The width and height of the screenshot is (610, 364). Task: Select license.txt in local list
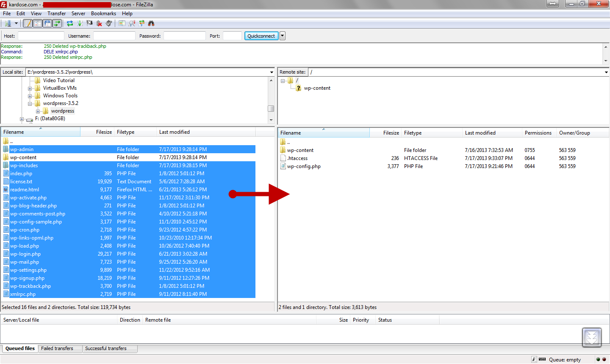128,182
